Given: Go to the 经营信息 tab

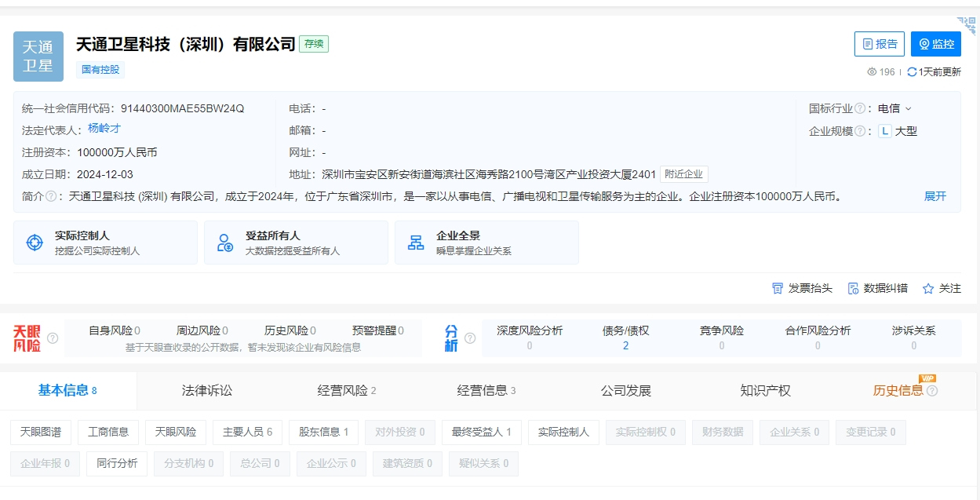Looking at the screenshot, I should [x=486, y=391].
